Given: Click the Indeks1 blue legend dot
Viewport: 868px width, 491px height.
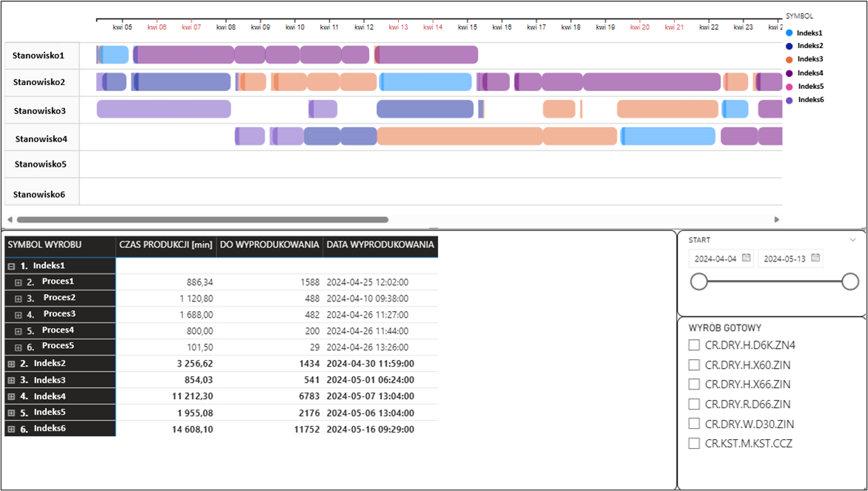Looking at the screenshot, I should click(x=789, y=33).
